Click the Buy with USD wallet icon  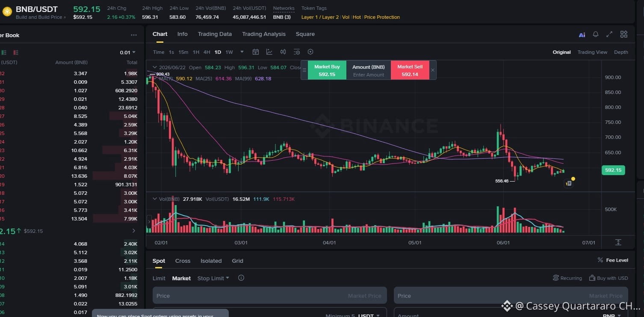click(592, 278)
